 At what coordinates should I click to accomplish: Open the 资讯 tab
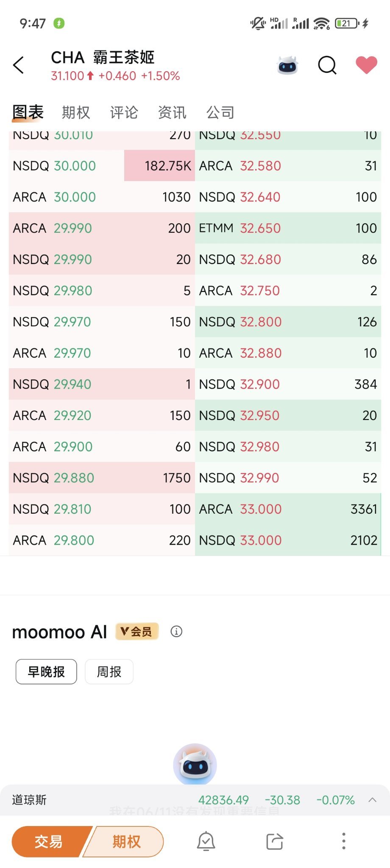coord(172,112)
